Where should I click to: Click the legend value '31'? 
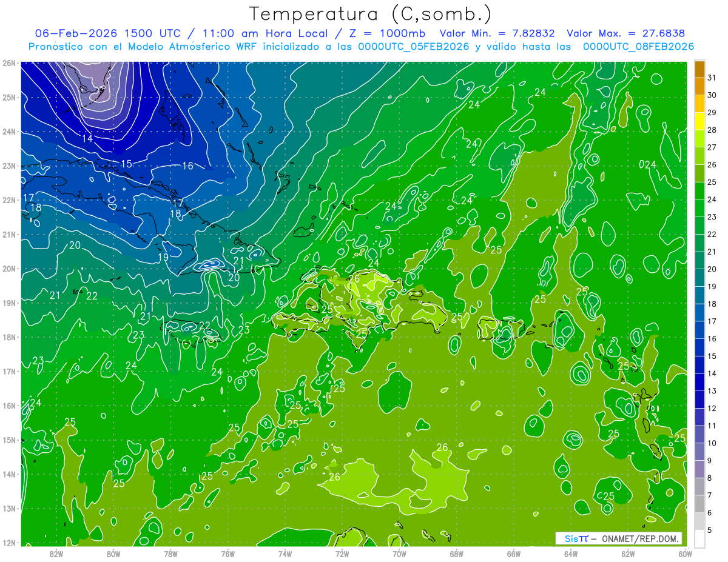712,78
